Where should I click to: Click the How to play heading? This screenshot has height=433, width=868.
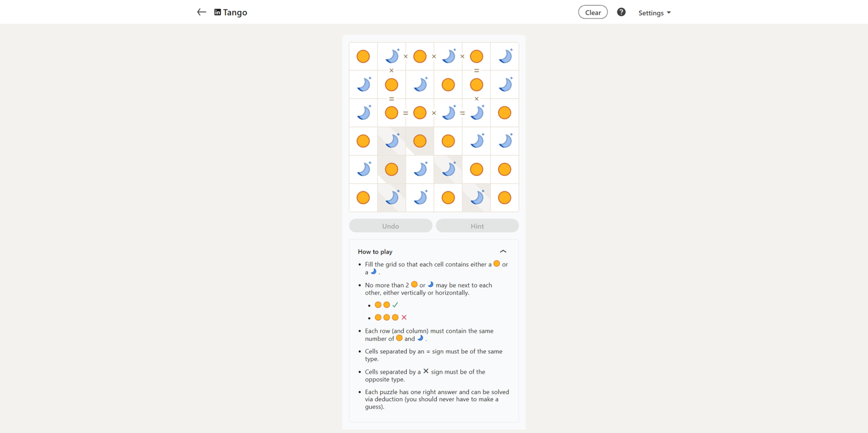coord(375,251)
